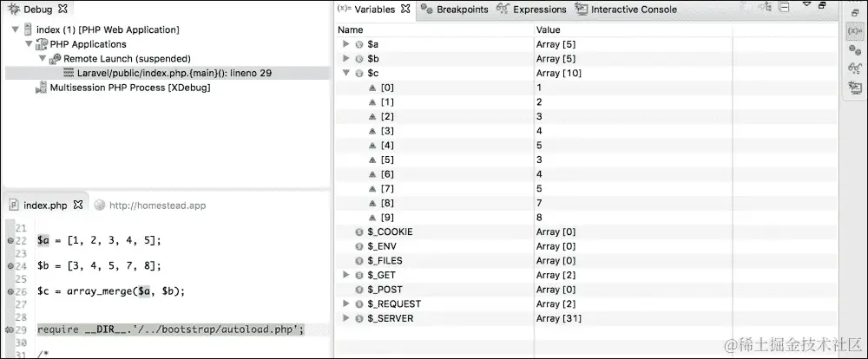Click the PHP Applications target icon

42,44
